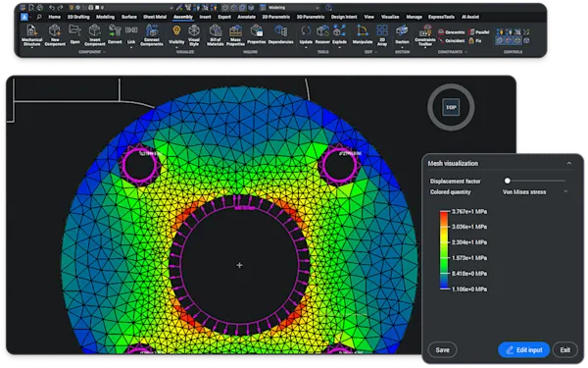The width and height of the screenshot is (588, 368).
Task: Open the Mechanical Structure tool
Action: [32, 35]
